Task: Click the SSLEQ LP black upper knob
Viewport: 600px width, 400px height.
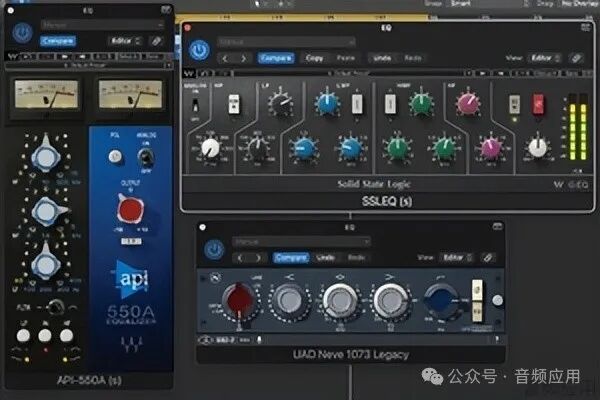Action: 281,103
